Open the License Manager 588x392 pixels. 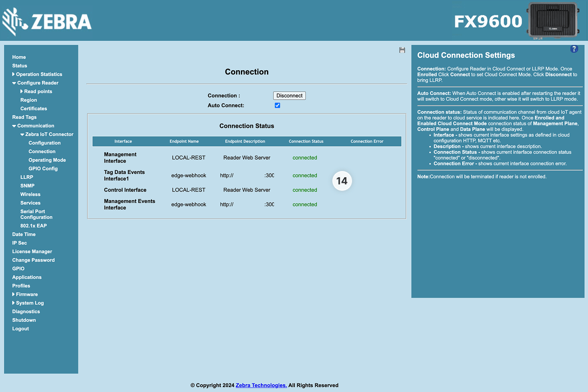click(x=32, y=252)
